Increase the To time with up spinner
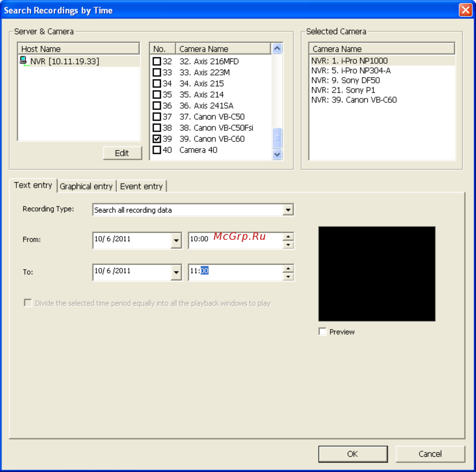Screen dimensions: 476x472 click(288, 268)
